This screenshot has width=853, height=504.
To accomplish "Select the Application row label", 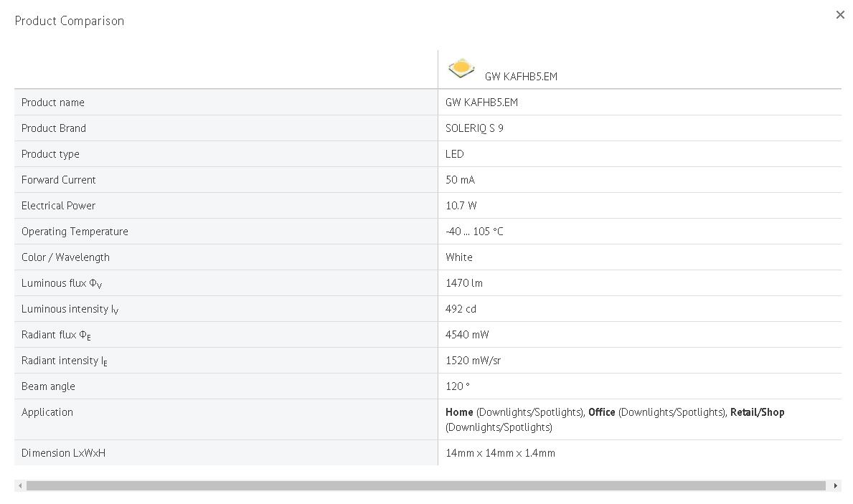I will (x=47, y=412).
